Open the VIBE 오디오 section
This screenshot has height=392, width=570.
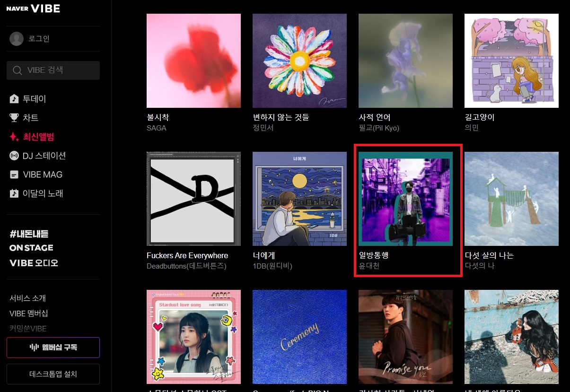(x=34, y=263)
